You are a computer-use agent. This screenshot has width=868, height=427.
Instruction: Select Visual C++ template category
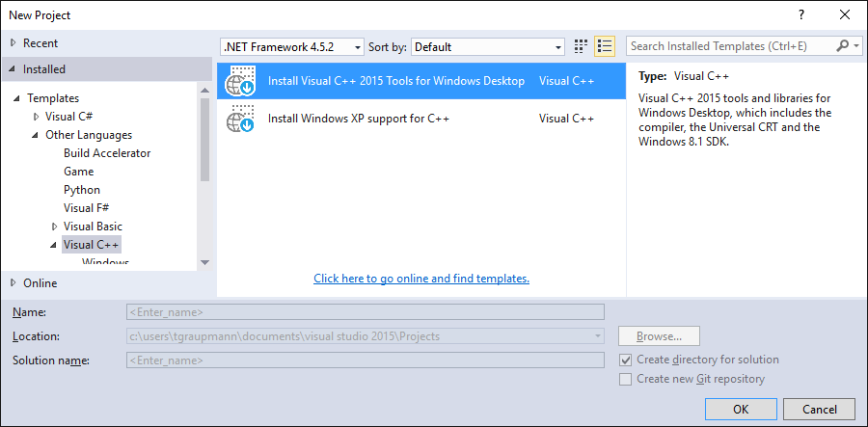coord(92,245)
